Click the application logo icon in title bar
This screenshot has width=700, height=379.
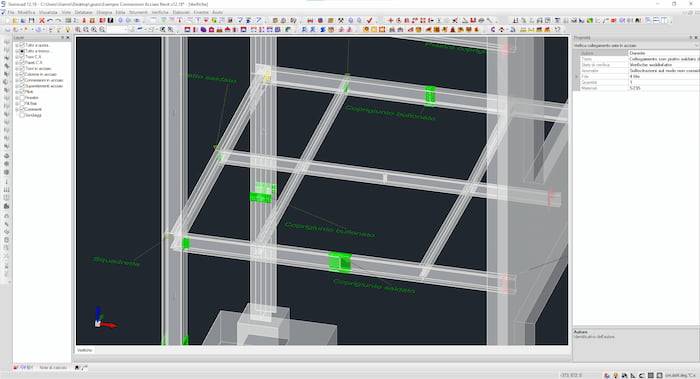pos(4,4)
